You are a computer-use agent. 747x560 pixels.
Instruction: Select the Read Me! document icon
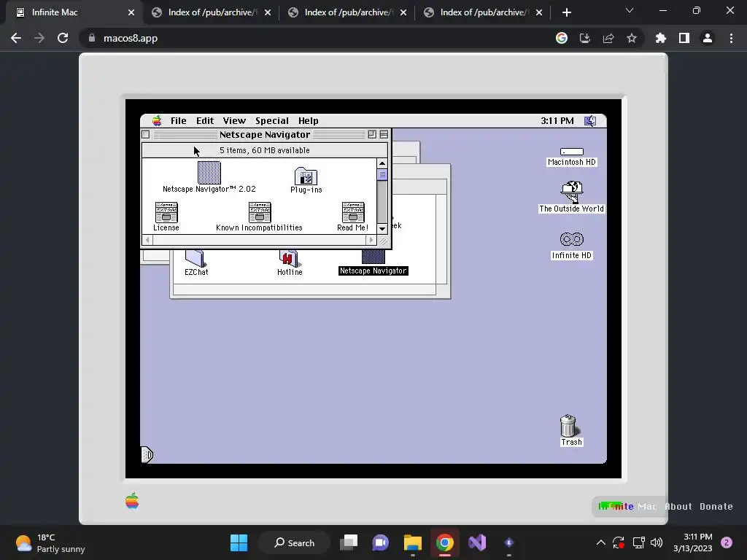pyautogui.click(x=353, y=212)
